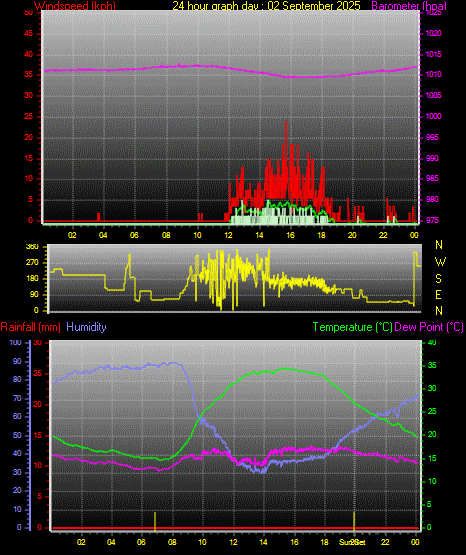This screenshot has width=466, height=555.
Task: Click the 40 value on temperature axis
Action: [x=432, y=343]
